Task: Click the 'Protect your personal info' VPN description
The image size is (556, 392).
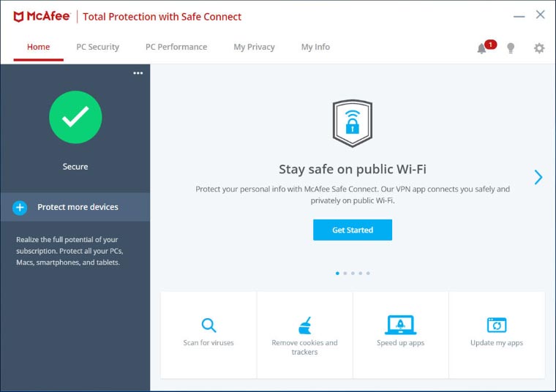Action: pos(353,195)
